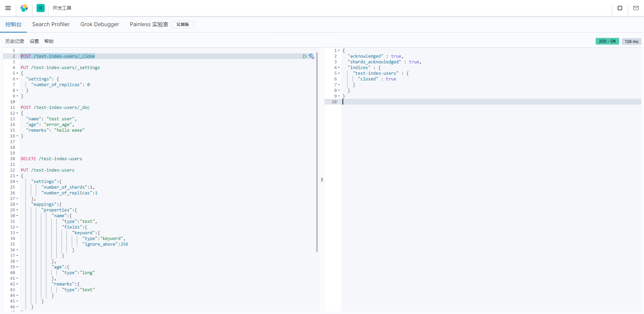Image resolution: width=644 pixels, height=314 pixels.
Task: Open the help menu lifebuoy icon
Action: pyautogui.click(x=620, y=8)
